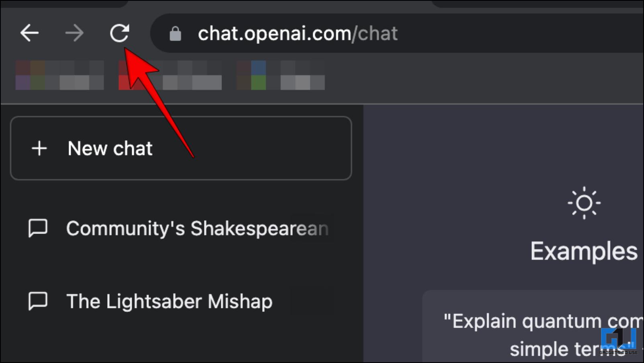Open the leftmost blurred bookmark
This screenshot has height=363, width=644.
point(59,75)
